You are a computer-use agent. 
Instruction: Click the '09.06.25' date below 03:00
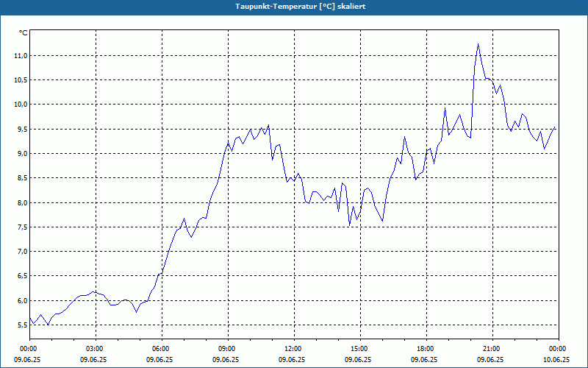(93, 359)
